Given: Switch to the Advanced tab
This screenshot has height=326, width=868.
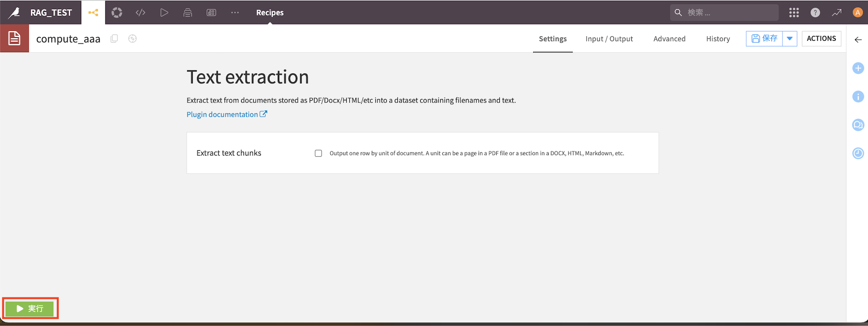Looking at the screenshot, I should tap(669, 39).
